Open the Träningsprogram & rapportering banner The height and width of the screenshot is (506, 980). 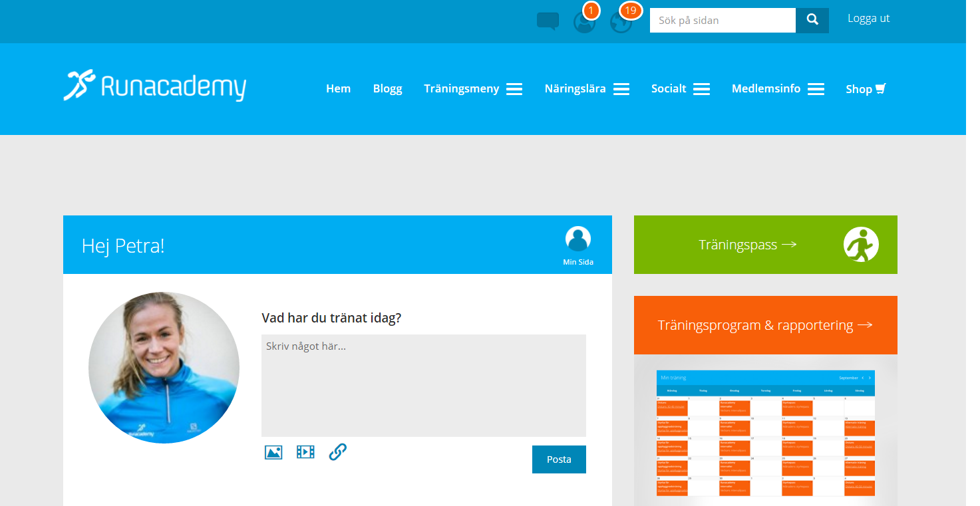pyautogui.click(x=765, y=325)
